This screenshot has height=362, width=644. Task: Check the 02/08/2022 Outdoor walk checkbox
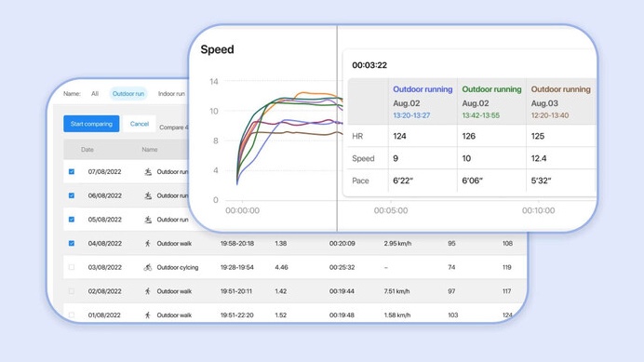(72, 291)
